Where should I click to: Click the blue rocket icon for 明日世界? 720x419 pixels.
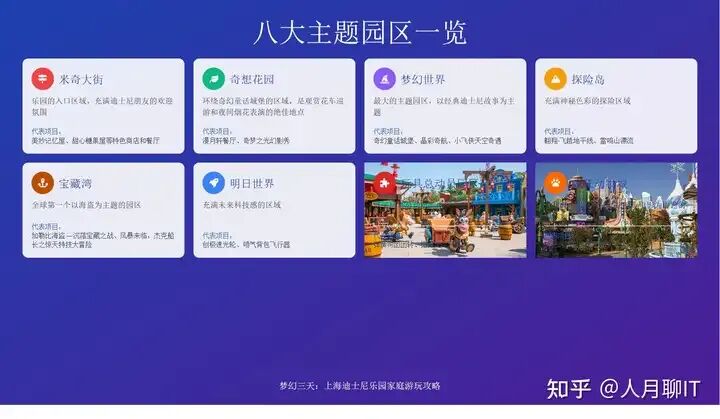point(214,183)
